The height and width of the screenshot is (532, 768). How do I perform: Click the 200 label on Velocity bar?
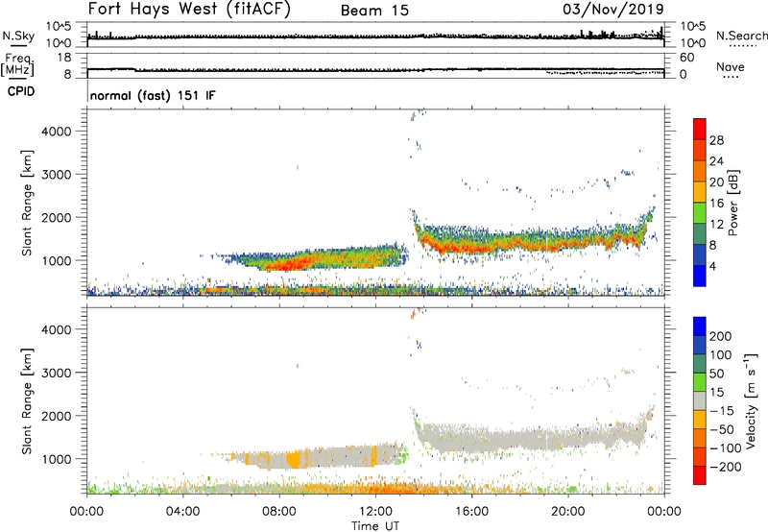click(x=721, y=336)
